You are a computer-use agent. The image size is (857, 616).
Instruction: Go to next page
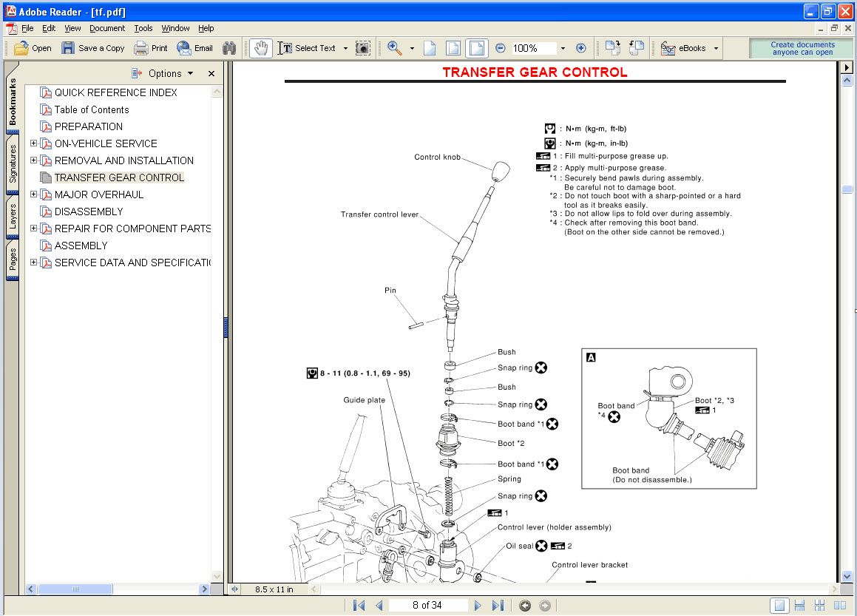pos(478,605)
